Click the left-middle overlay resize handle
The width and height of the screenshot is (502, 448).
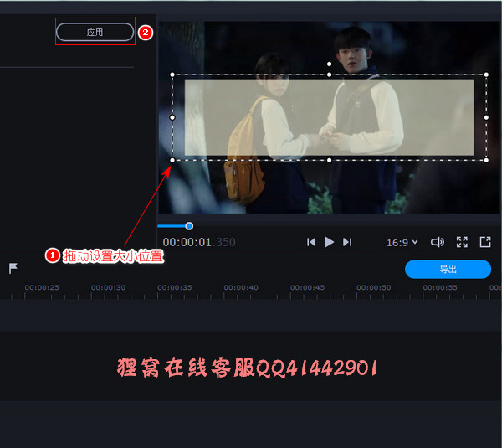(x=172, y=117)
